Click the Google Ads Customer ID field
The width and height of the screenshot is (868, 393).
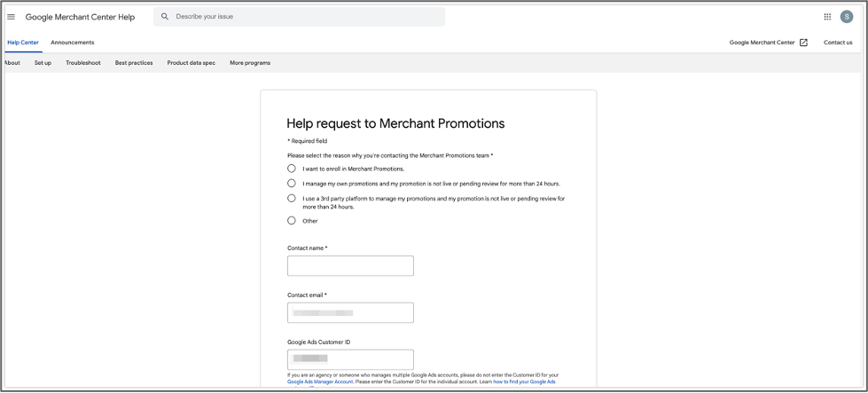(350, 360)
